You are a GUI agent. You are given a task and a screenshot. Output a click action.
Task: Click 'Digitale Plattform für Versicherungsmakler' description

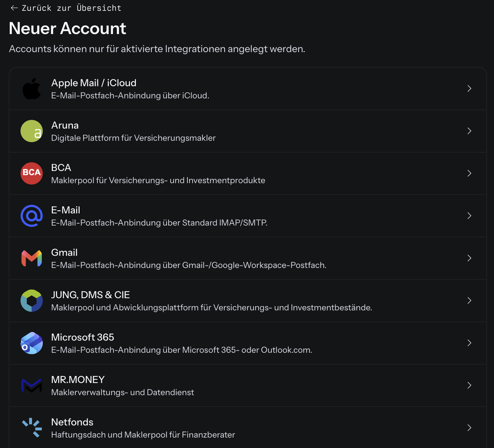pos(133,138)
